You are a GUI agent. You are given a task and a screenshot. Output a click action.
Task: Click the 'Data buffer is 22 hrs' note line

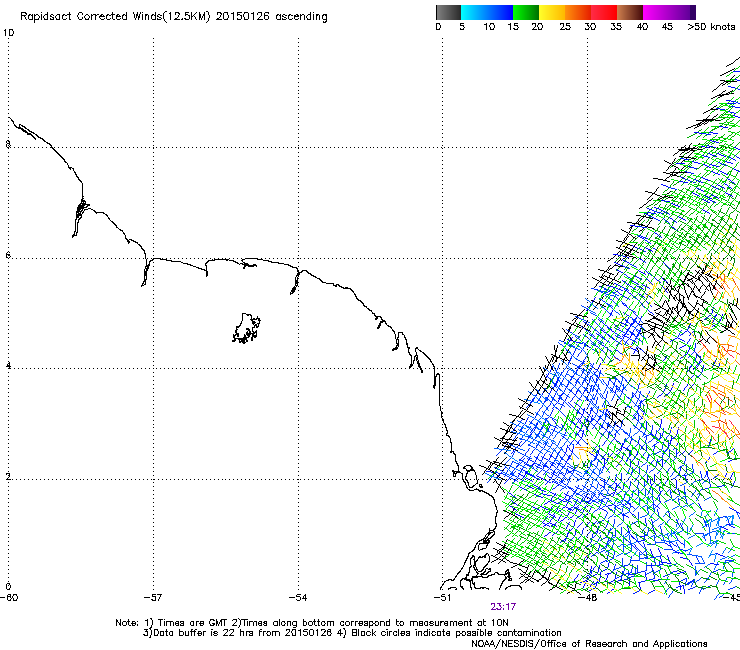click(352, 633)
